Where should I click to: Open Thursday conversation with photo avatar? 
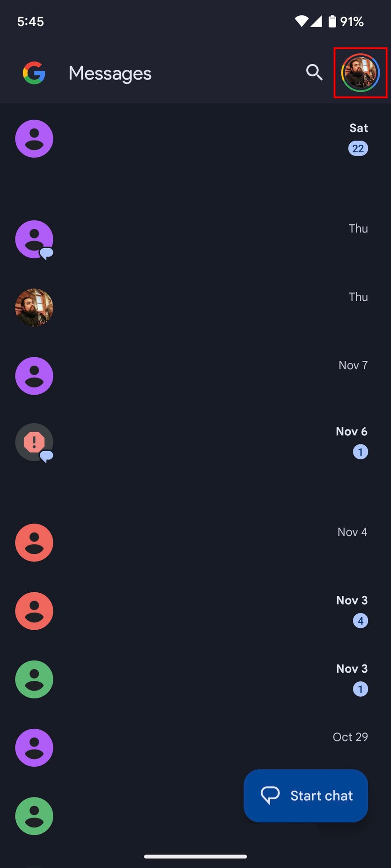(x=34, y=307)
